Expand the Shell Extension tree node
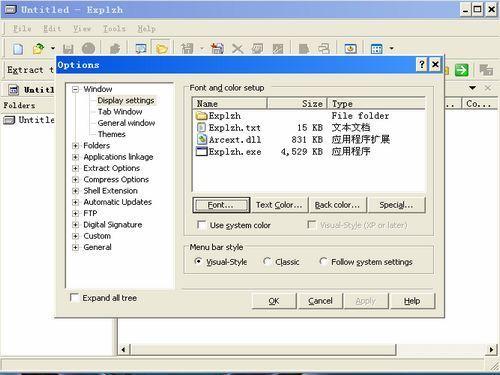Screen dimensions: 500x375 point(75,191)
